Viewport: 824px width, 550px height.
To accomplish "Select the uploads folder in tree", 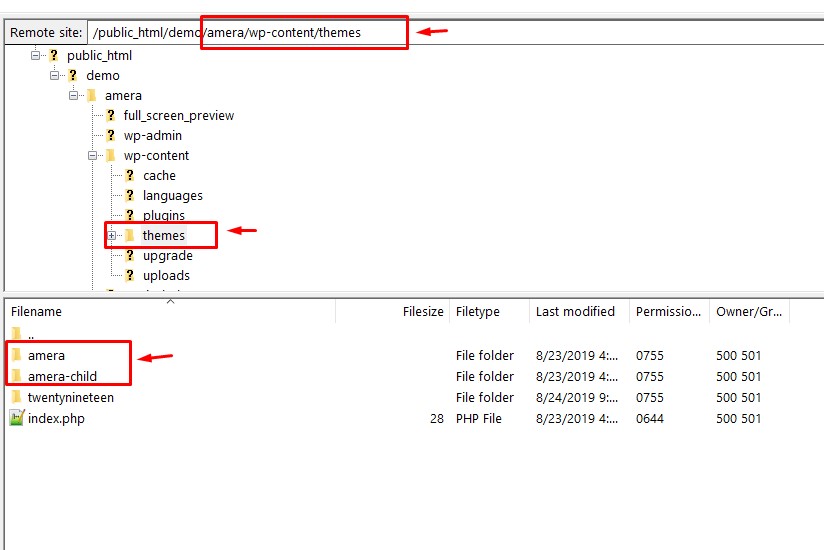I will 166,276.
